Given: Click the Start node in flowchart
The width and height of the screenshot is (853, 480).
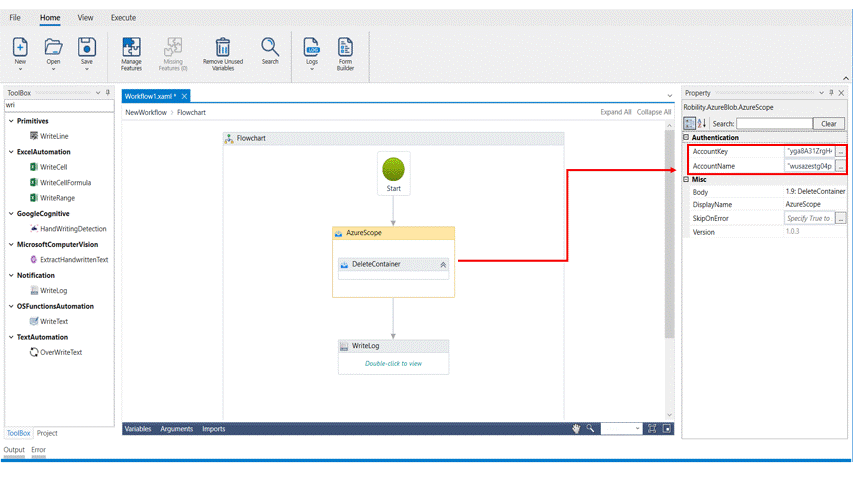Looking at the screenshot, I should 394,168.
